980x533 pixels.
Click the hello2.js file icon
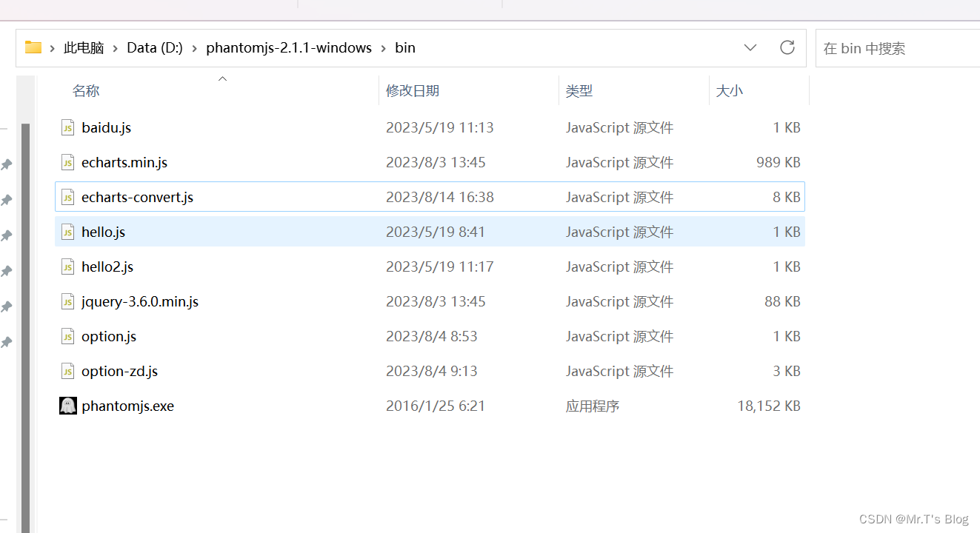click(x=67, y=266)
